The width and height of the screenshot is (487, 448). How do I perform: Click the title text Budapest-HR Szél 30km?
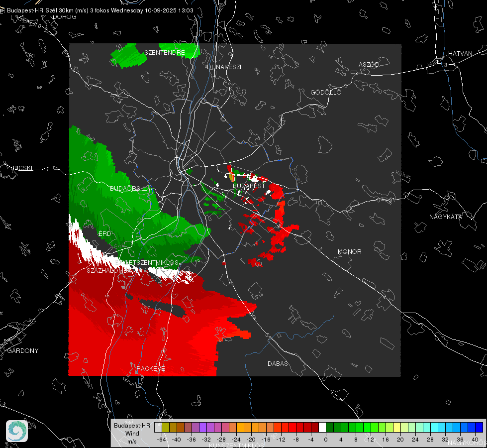point(40,10)
